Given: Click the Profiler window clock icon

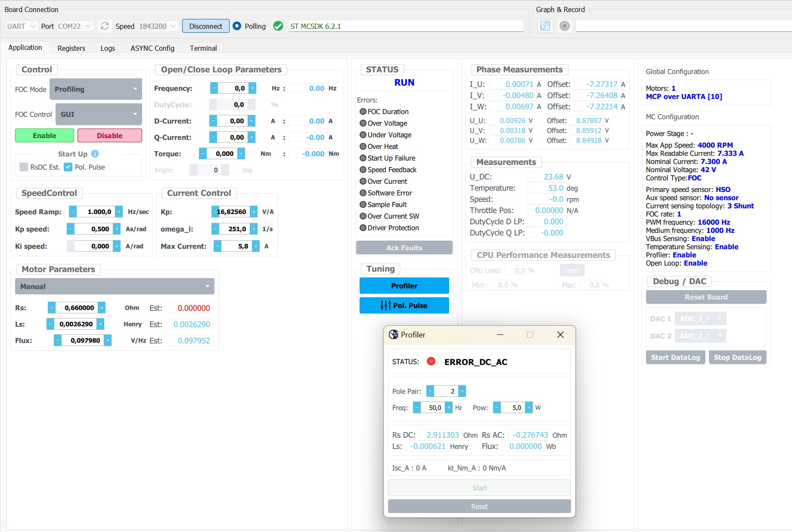Looking at the screenshot, I should coord(393,334).
